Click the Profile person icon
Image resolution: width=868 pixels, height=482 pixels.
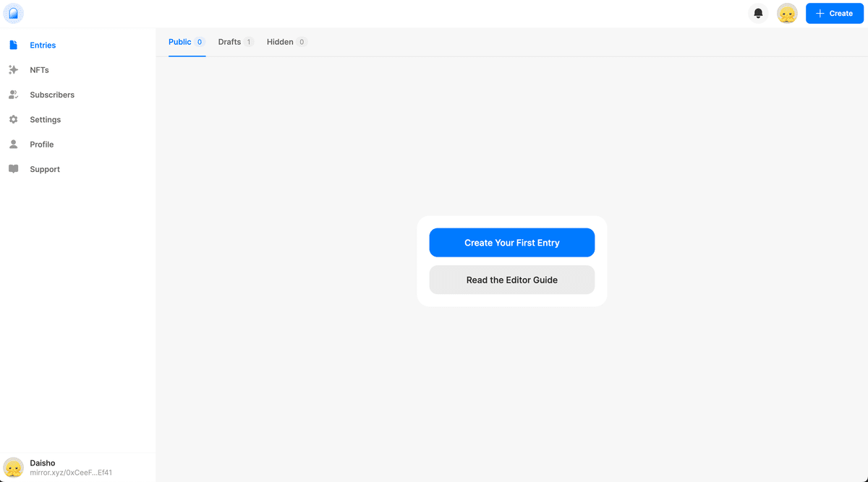click(13, 144)
